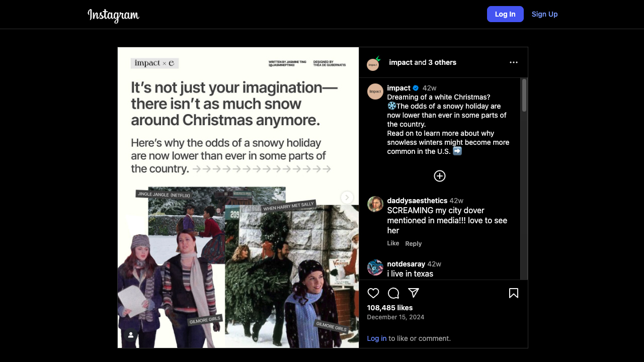The width and height of the screenshot is (644, 362).
Task: Open daddysaesthetics profile avatar
Action: point(375,204)
